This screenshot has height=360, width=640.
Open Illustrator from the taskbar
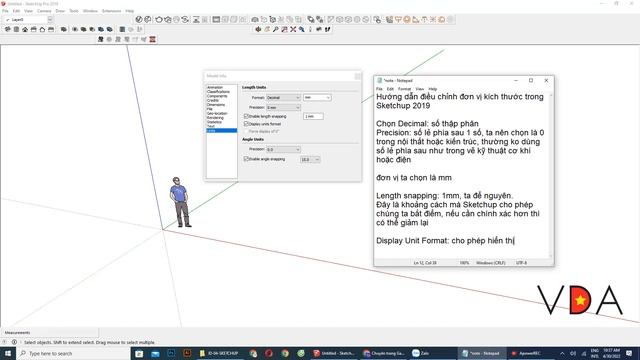[x=187, y=353]
